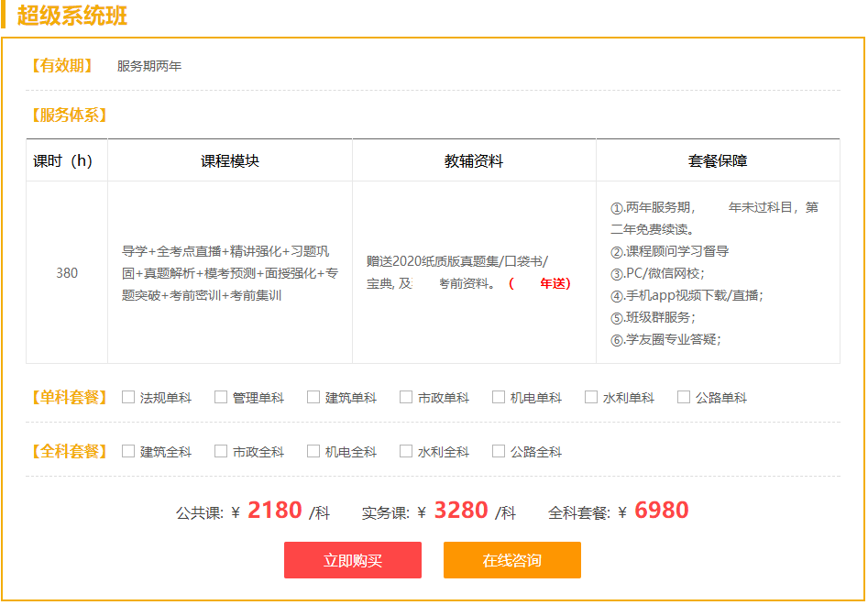The width and height of the screenshot is (868, 605).
Task: Click the 课程模块 column header
Action: (x=230, y=160)
